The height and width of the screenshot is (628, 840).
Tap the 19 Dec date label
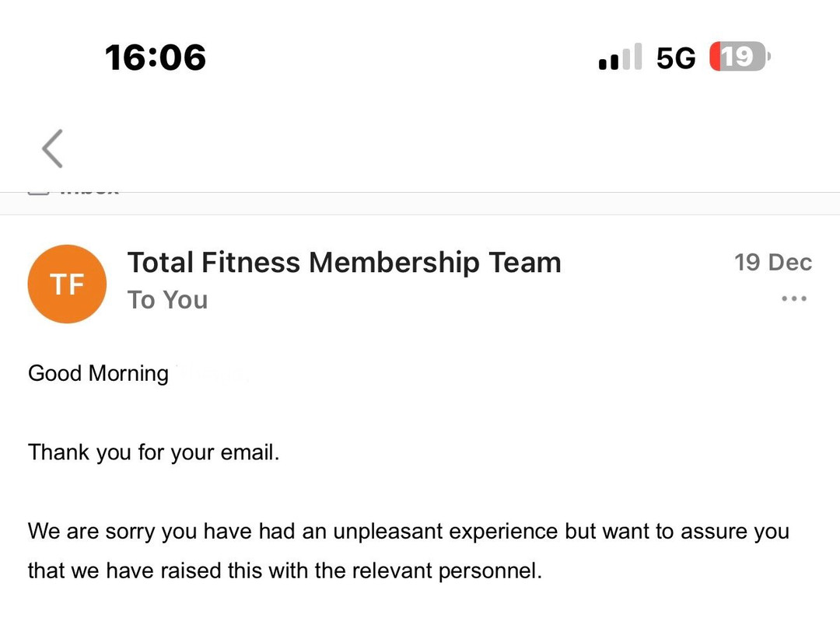(x=772, y=262)
